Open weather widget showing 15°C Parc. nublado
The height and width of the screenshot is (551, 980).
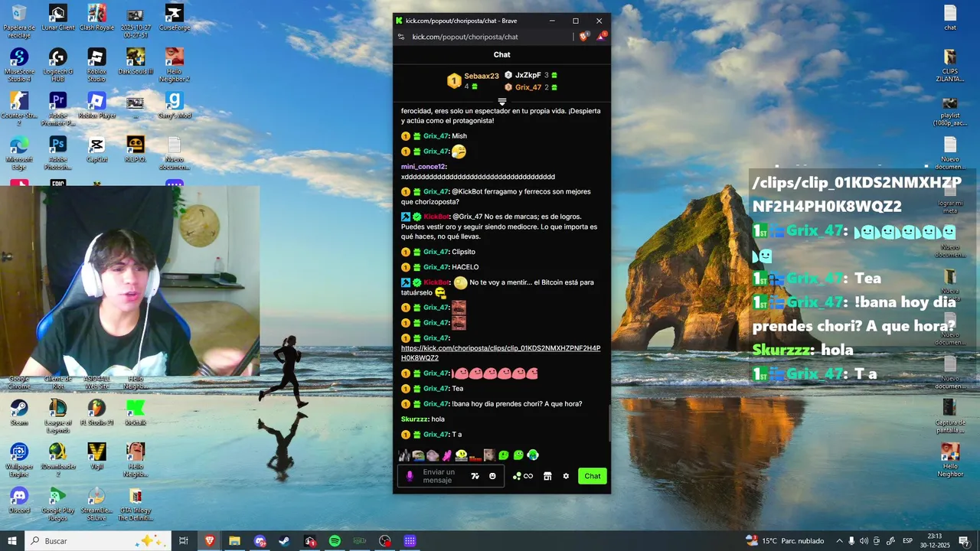point(785,541)
